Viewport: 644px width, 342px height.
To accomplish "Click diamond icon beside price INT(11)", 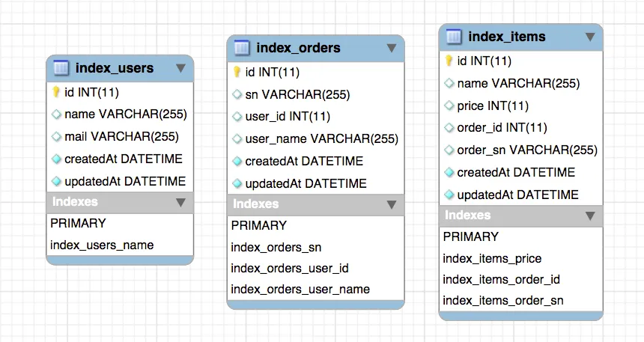I will [449, 106].
